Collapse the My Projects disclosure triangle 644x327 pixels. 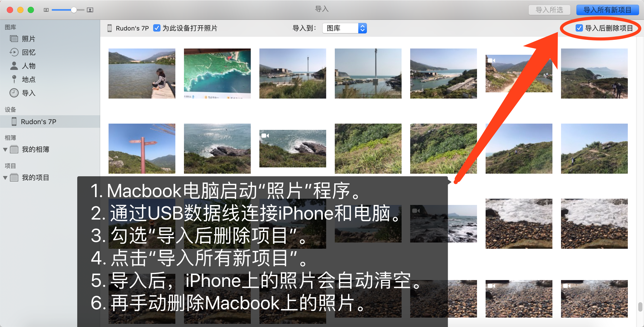[x=5, y=178]
